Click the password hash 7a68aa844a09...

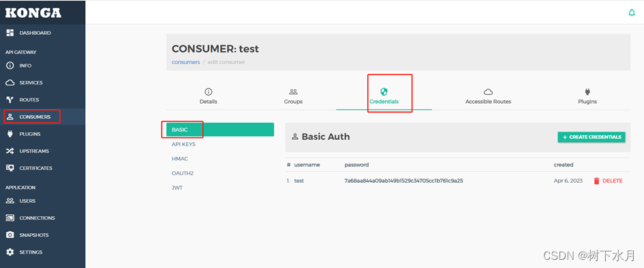[403, 181]
